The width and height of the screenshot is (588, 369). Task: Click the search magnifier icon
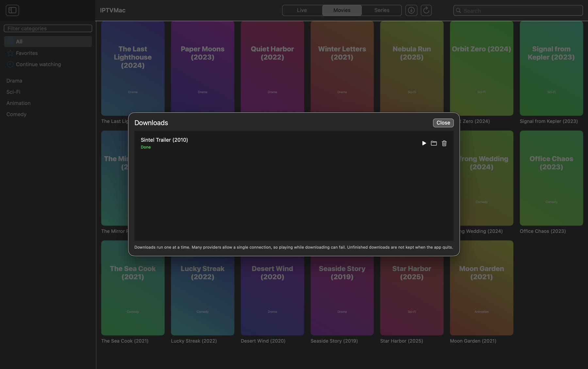[x=459, y=10]
